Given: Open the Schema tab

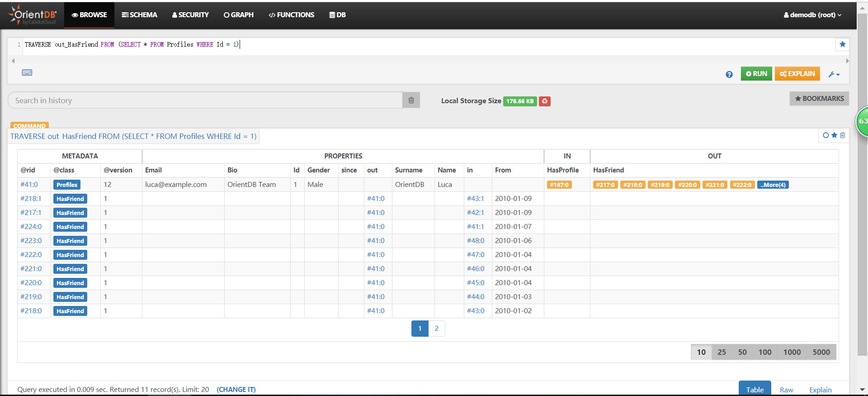Looking at the screenshot, I should click(x=139, y=15).
